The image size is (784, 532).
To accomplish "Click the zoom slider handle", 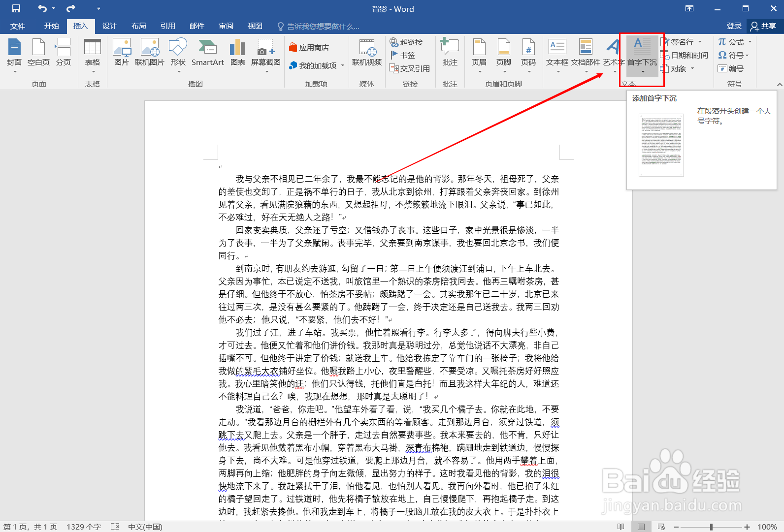I will tap(711, 527).
